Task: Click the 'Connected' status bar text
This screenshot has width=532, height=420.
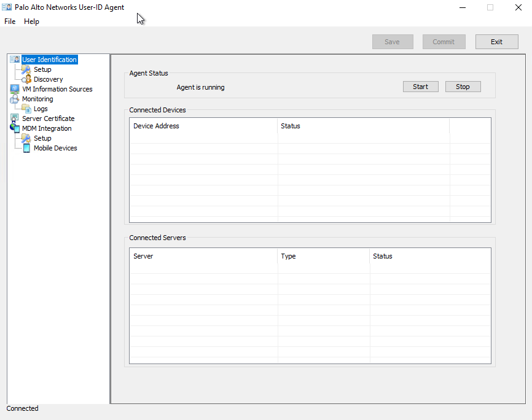Action: 22,408
